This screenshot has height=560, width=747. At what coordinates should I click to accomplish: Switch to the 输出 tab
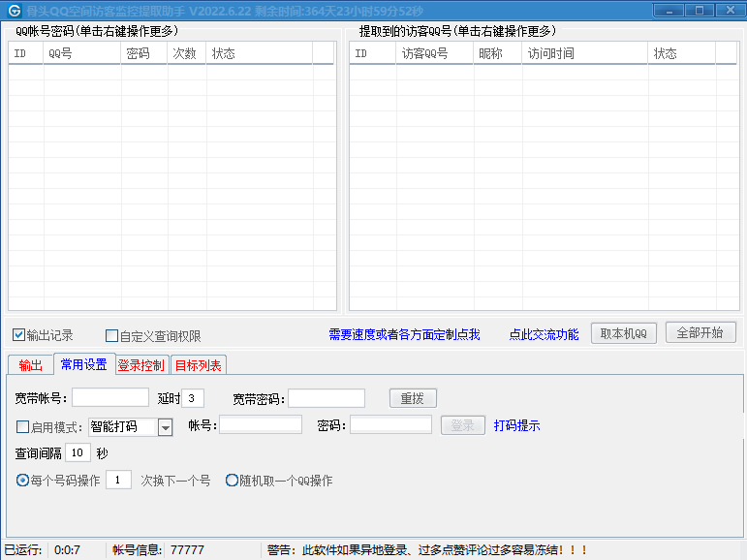click(30, 365)
